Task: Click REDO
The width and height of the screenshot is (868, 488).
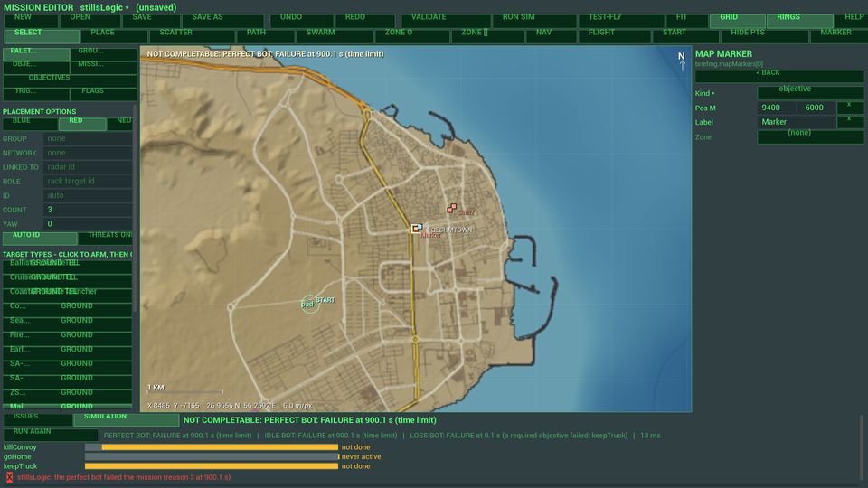Action: point(365,21)
